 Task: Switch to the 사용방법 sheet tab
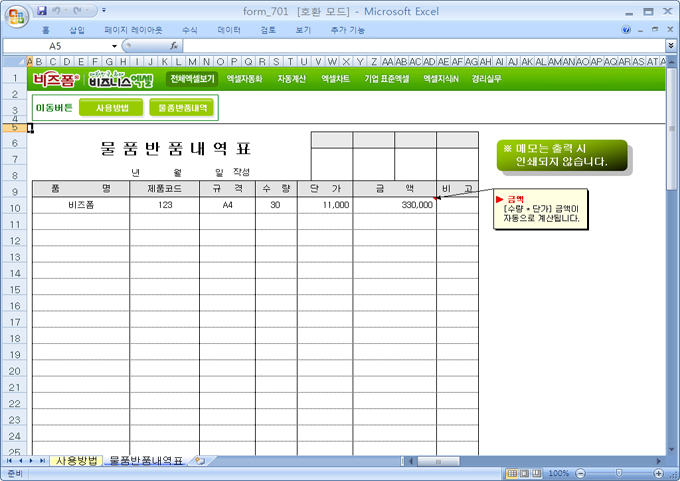(x=78, y=461)
